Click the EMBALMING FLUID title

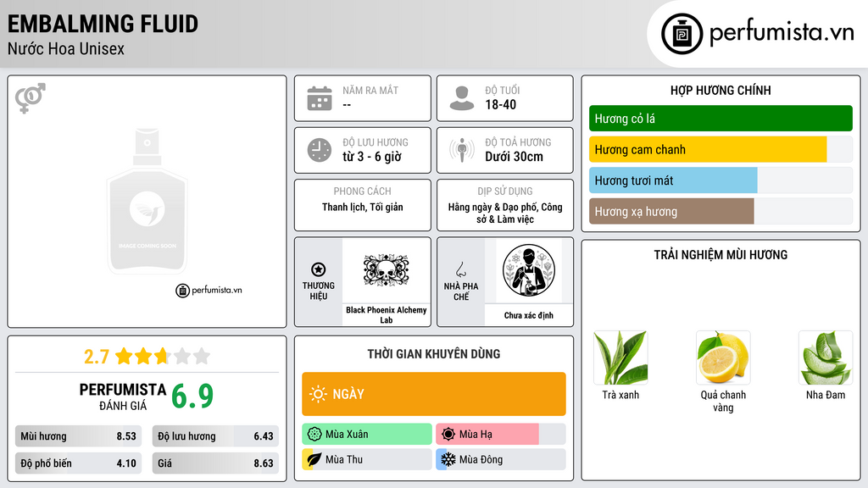[103, 24]
